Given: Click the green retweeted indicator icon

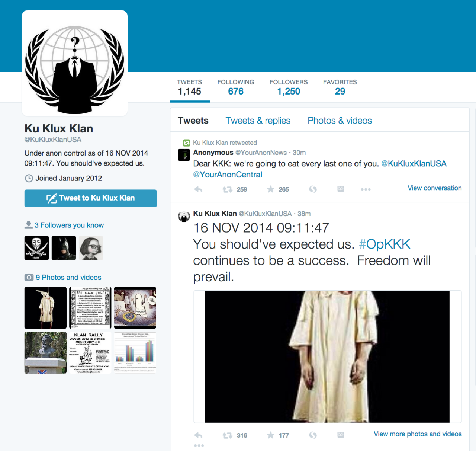Looking at the screenshot, I should [x=186, y=143].
